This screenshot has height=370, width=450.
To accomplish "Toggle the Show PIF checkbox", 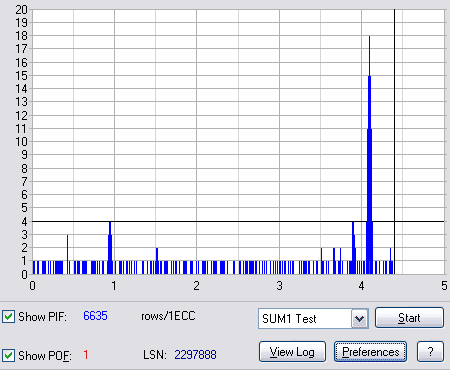I will pos(9,316).
